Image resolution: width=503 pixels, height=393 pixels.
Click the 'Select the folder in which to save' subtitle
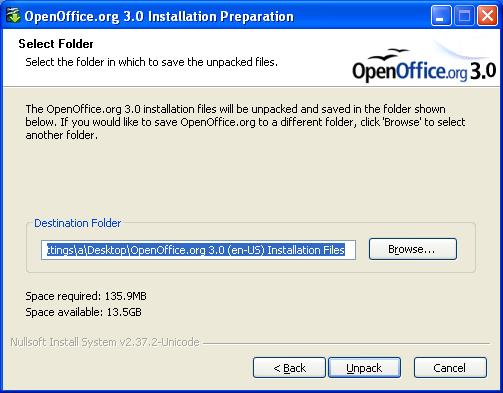(152, 62)
